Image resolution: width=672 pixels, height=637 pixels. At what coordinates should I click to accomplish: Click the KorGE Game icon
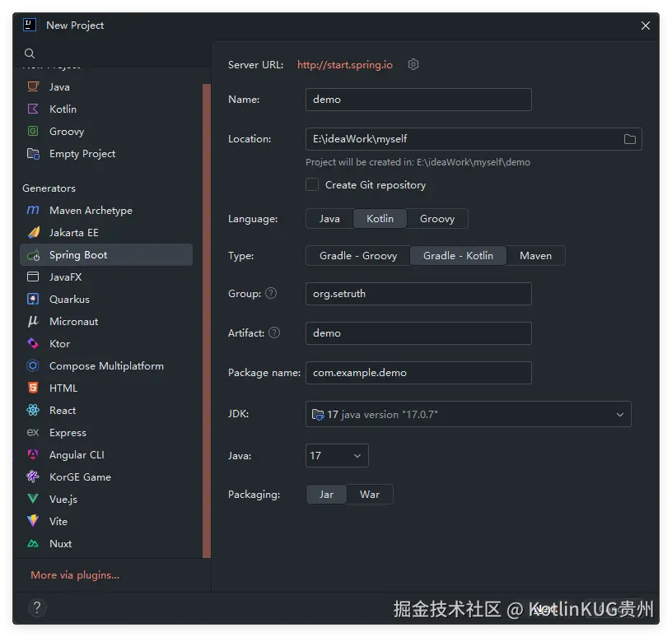33,477
